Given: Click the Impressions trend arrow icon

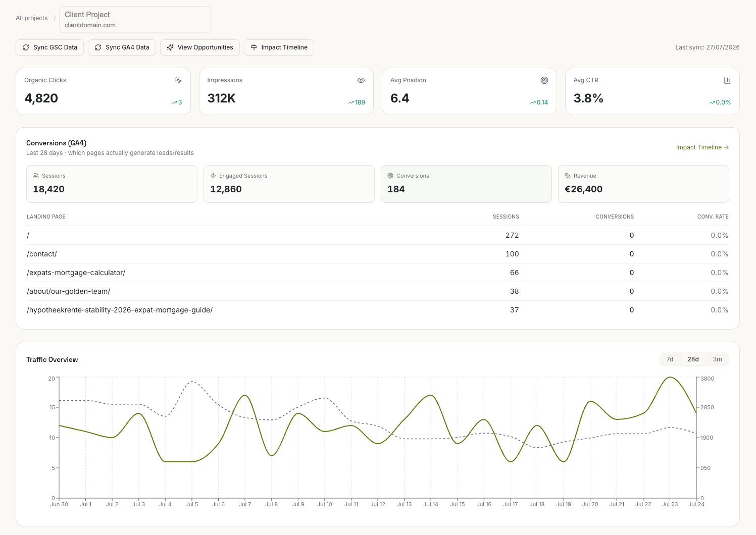Looking at the screenshot, I should [x=351, y=102].
